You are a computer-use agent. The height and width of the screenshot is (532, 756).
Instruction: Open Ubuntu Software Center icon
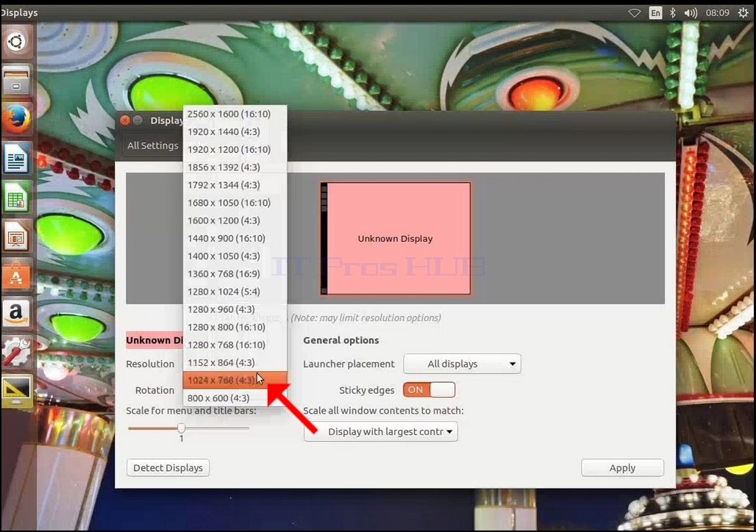[x=16, y=275]
